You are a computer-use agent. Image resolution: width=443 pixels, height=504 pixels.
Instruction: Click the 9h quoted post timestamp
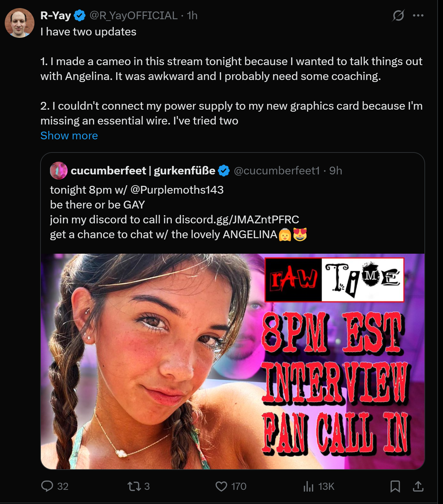(x=336, y=171)
